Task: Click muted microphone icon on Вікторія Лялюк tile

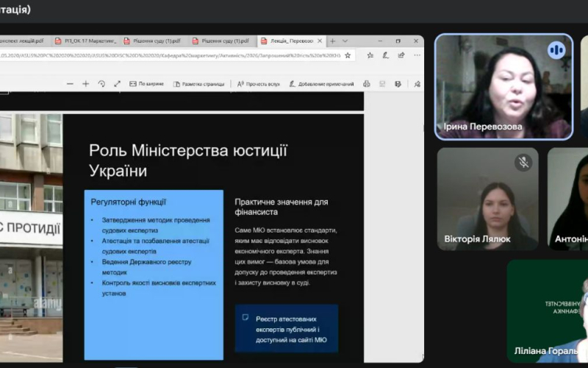Action: pos(523,162)
